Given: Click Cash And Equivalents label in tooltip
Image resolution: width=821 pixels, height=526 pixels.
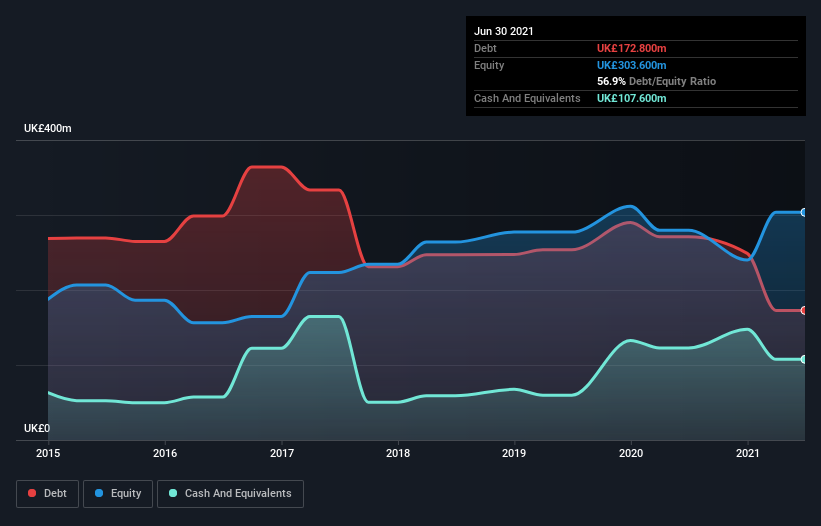Looking at the screenshot, I should pos(527,98).
